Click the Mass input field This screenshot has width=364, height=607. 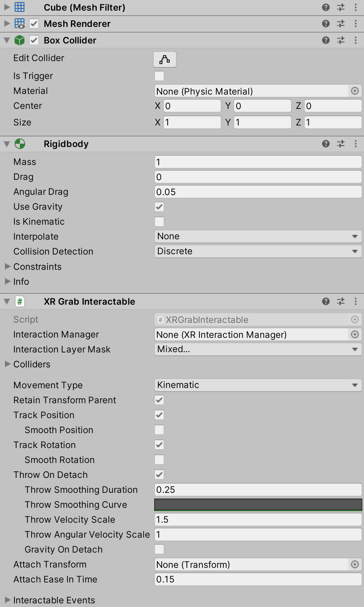pyautogui.click(x=258, y=162)
